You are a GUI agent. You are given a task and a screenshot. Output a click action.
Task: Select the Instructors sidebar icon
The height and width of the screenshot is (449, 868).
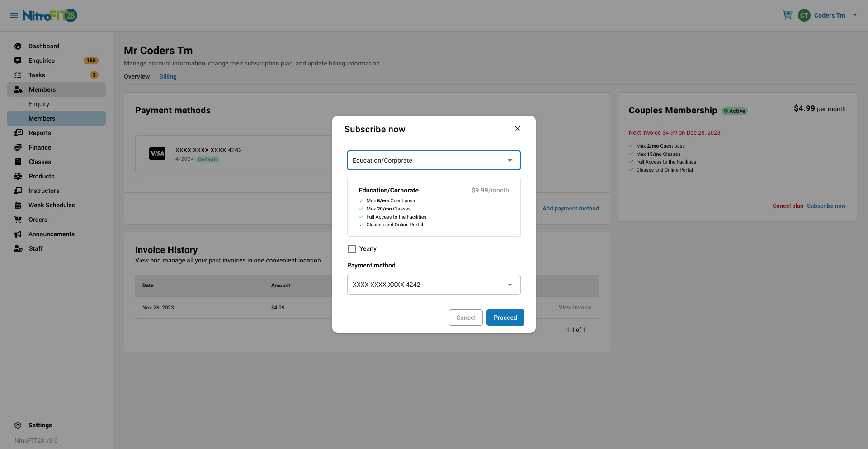coord(18,191)
